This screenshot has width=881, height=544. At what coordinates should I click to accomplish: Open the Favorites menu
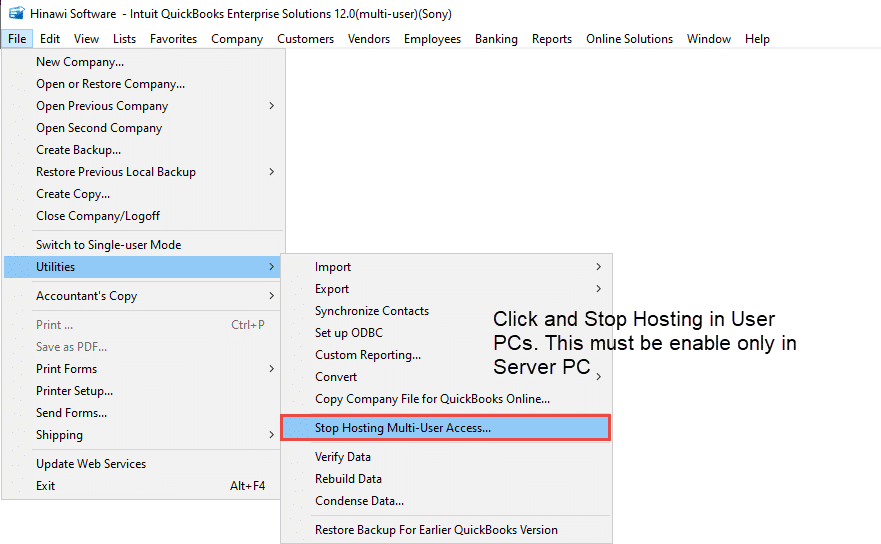[174, 39]
